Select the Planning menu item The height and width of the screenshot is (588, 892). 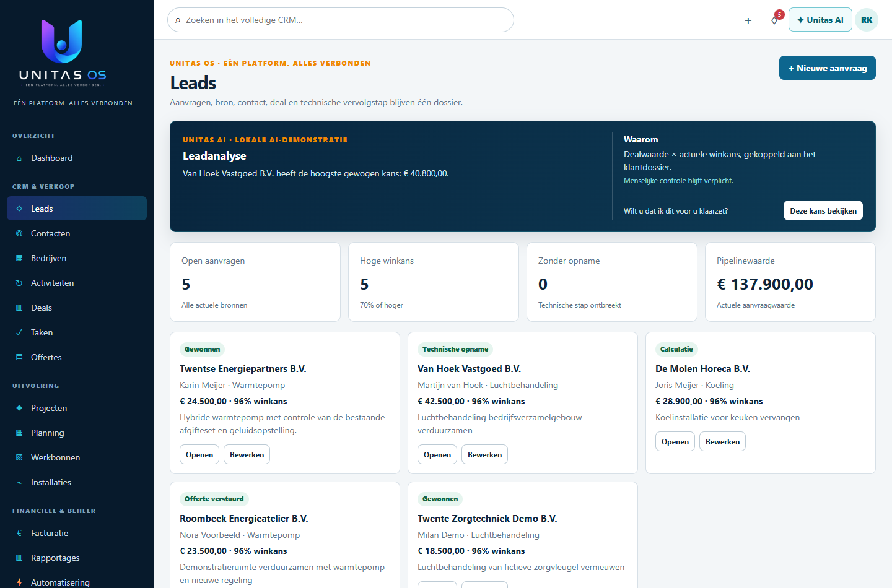77,433
